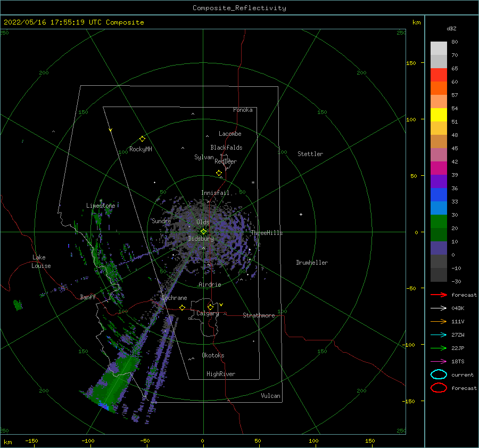The image size is (479, 448).
Task: Click the magenta 18TS arrow icon
Action: pyautogui.click(x=439, y=362)
